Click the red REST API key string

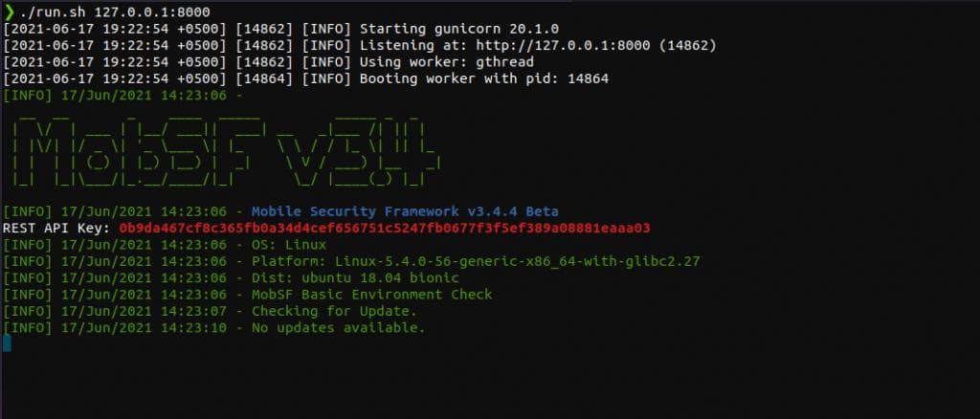385,228
